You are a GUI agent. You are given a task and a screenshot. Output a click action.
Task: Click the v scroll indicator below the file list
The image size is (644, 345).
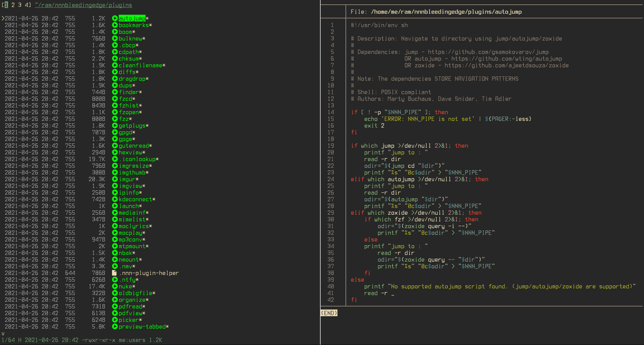coord(3,333)
